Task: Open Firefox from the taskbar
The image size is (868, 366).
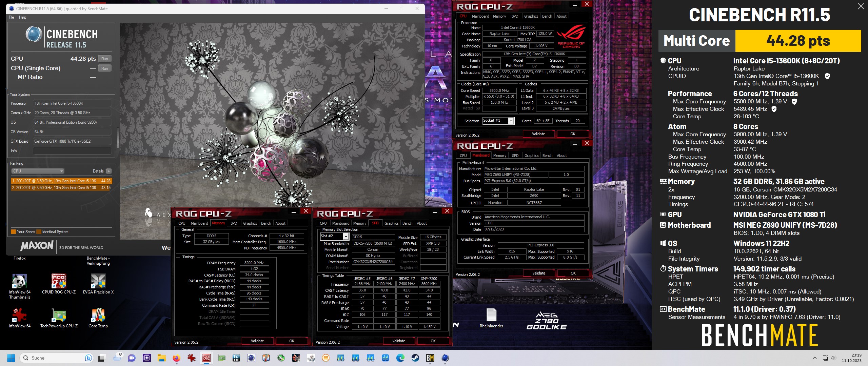Action: [x=176, y=358]
